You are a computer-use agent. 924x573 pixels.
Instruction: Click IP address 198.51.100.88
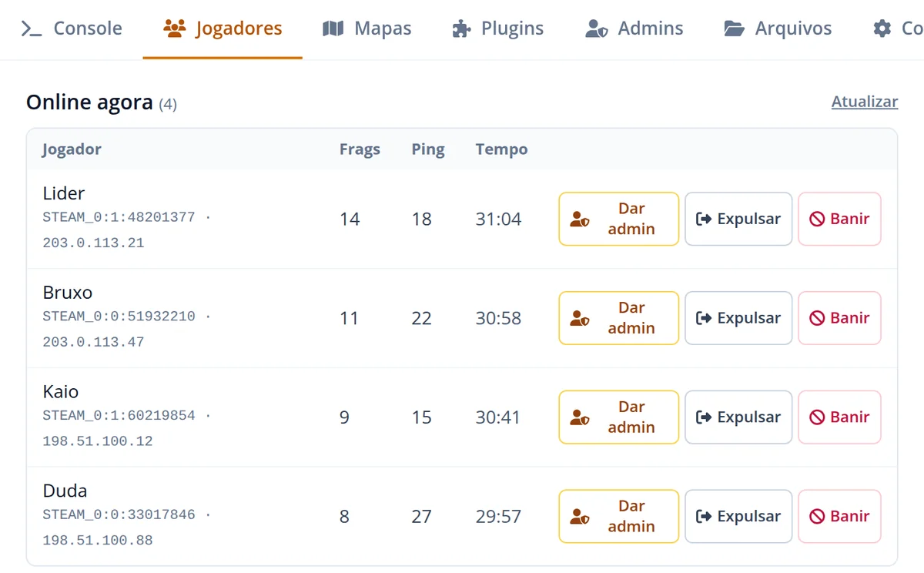pos(98,541)
